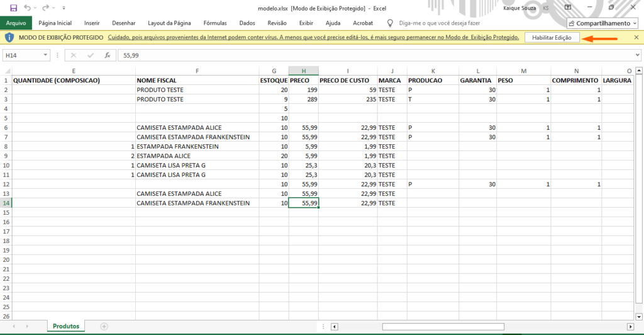Open the Arquivo menu
This screenshot has height=335, width=644.
point(16,23)
